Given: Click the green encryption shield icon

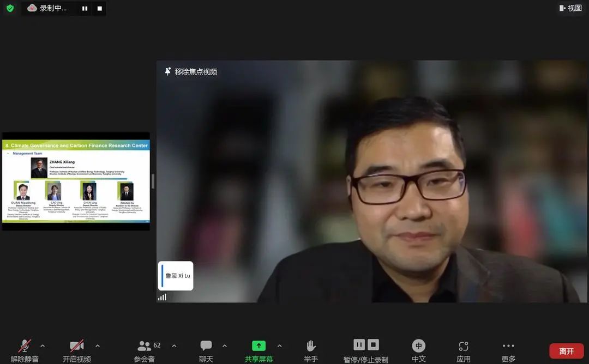Looking at the screenshot, I should coord(10,8).
